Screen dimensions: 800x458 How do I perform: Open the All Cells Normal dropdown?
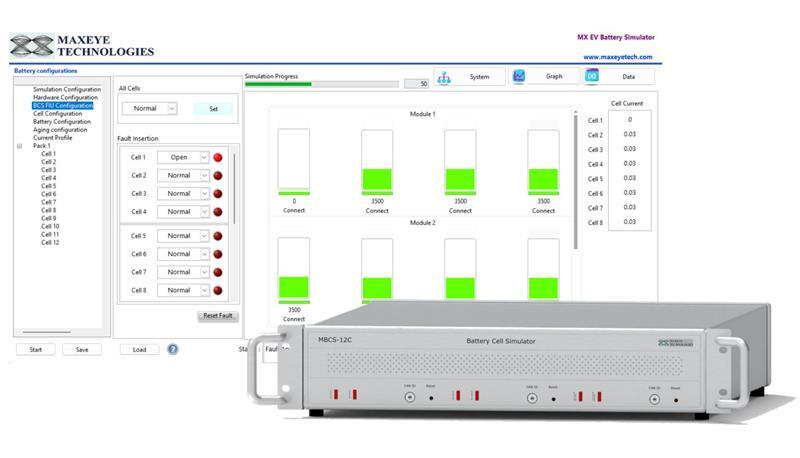pyautogui.click(x=149, y=108)
